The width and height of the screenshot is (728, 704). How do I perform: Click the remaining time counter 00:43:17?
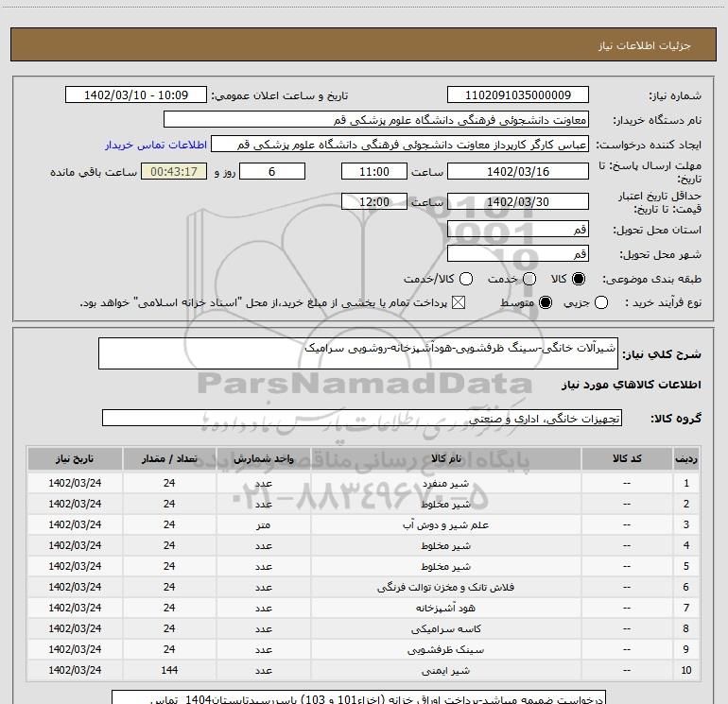(174, 171)
